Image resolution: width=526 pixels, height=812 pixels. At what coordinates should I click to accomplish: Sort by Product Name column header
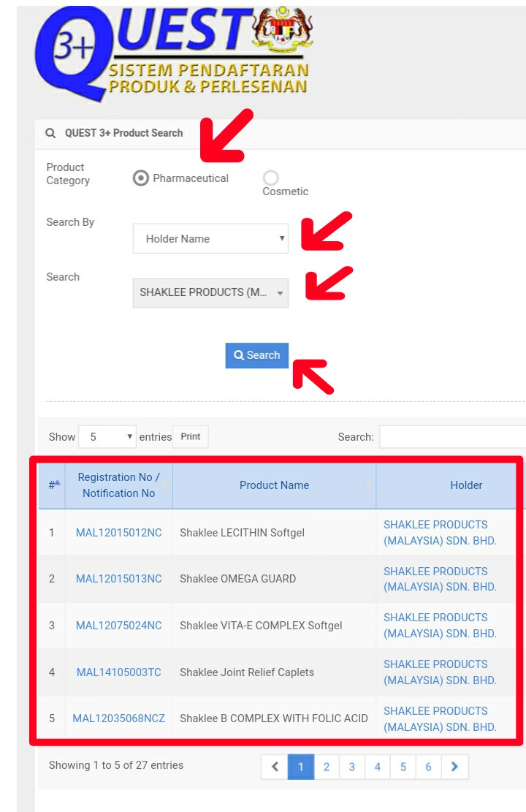click(275, 485)
